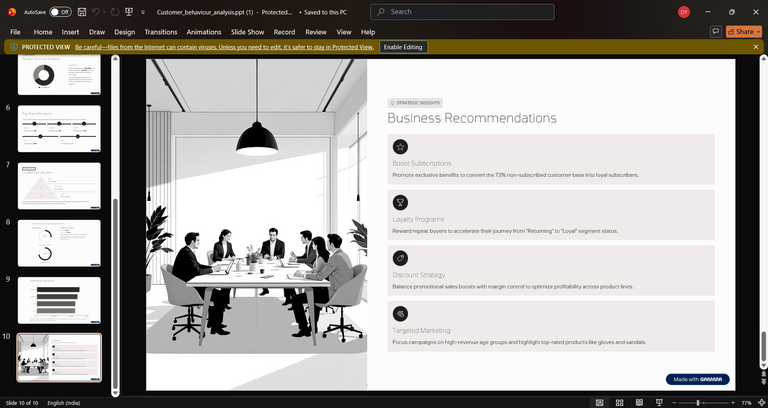Toggle the AutoSave switch
Image resolution: width=768 pixels, height=408 pixels.
pyautogui.click(x=60, y=12)
